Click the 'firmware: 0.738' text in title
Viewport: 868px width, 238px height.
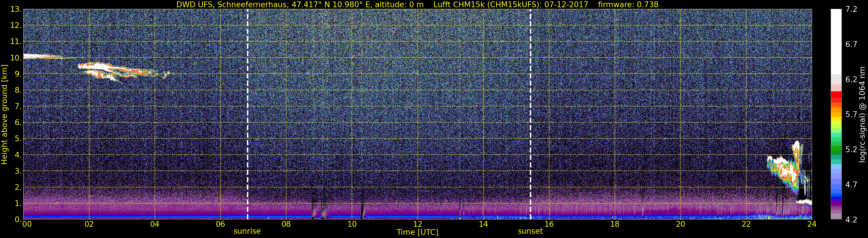628,4
